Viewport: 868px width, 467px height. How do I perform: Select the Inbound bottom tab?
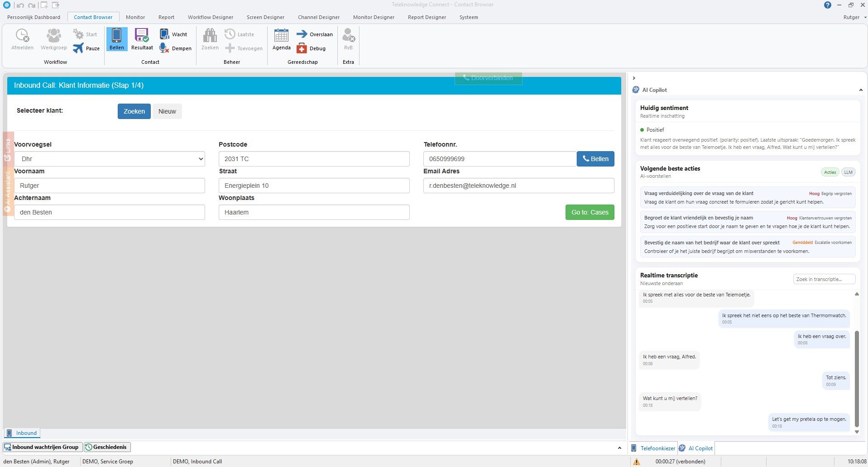(22, 433)
